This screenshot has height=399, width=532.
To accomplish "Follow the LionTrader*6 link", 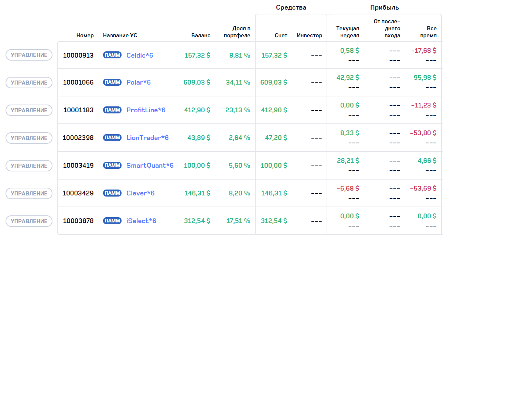I will pyautogui.click(x=147, y=138).
